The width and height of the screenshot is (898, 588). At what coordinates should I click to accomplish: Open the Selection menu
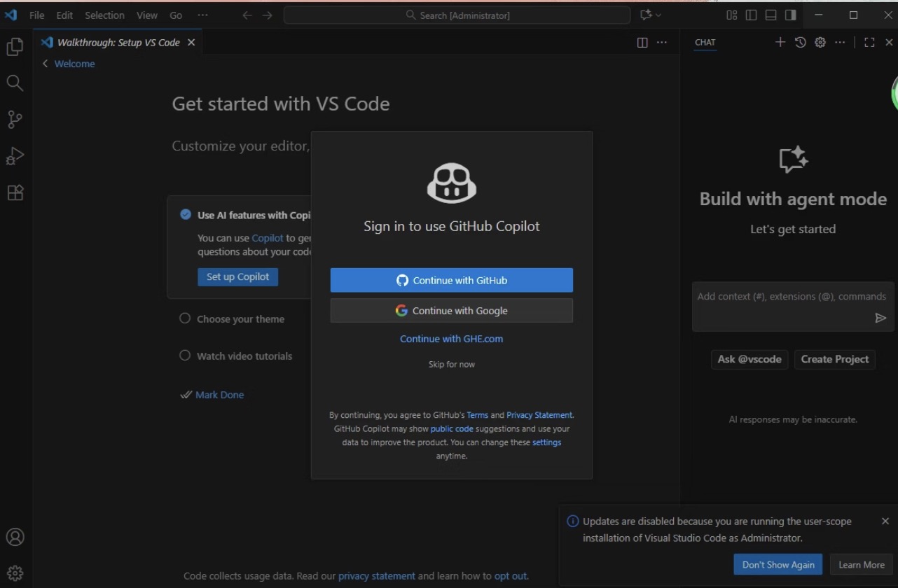tap(104, 15)
